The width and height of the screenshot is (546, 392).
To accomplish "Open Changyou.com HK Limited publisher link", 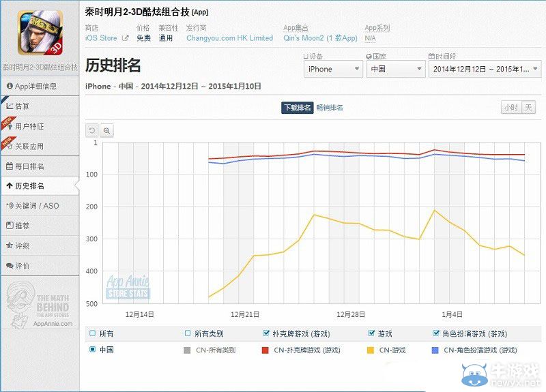I will tap(229, 38).
